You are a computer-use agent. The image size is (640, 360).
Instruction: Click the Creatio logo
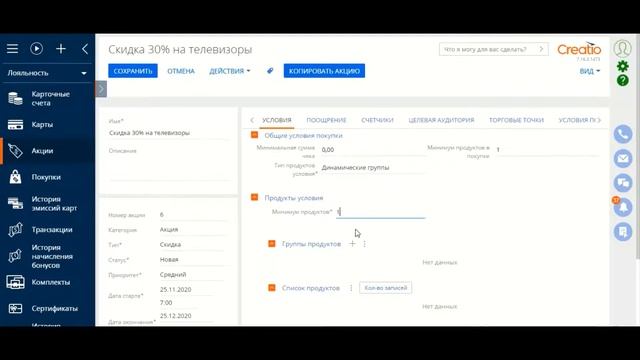pyautogui.click(x=579, y=49)
